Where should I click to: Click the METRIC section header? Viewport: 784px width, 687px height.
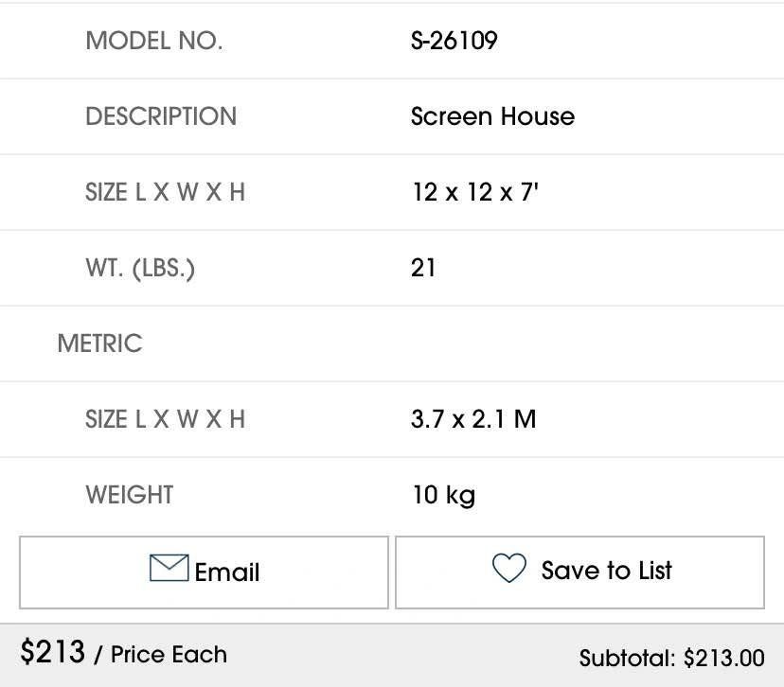pos(99,343)
